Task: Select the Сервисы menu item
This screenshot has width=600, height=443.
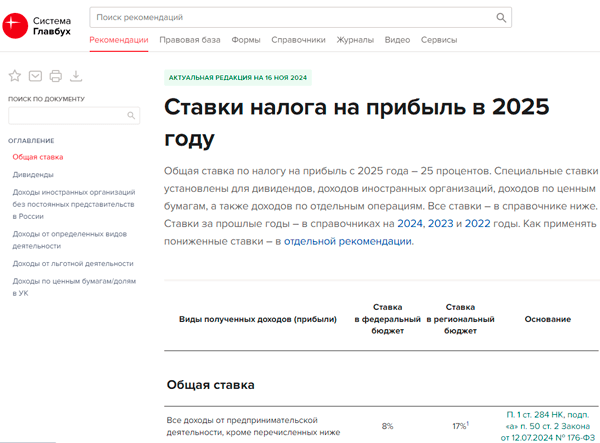Action: [439, 40]
